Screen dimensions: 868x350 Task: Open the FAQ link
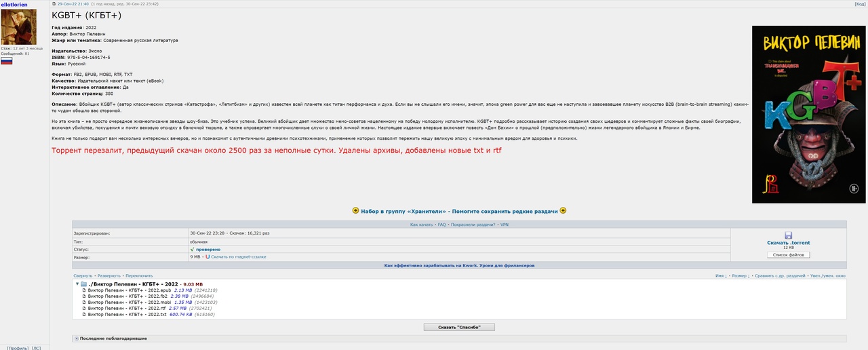click(441, 224)
